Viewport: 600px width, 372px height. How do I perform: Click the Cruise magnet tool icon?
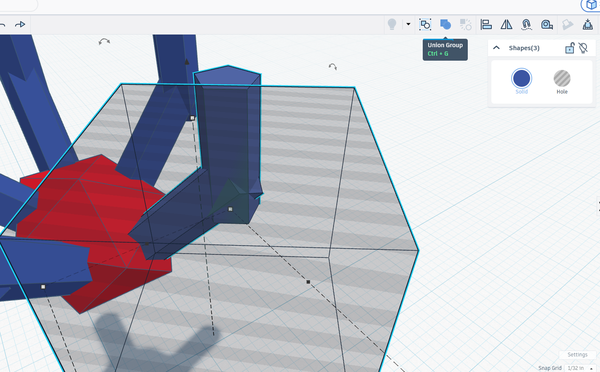(527, 24)
